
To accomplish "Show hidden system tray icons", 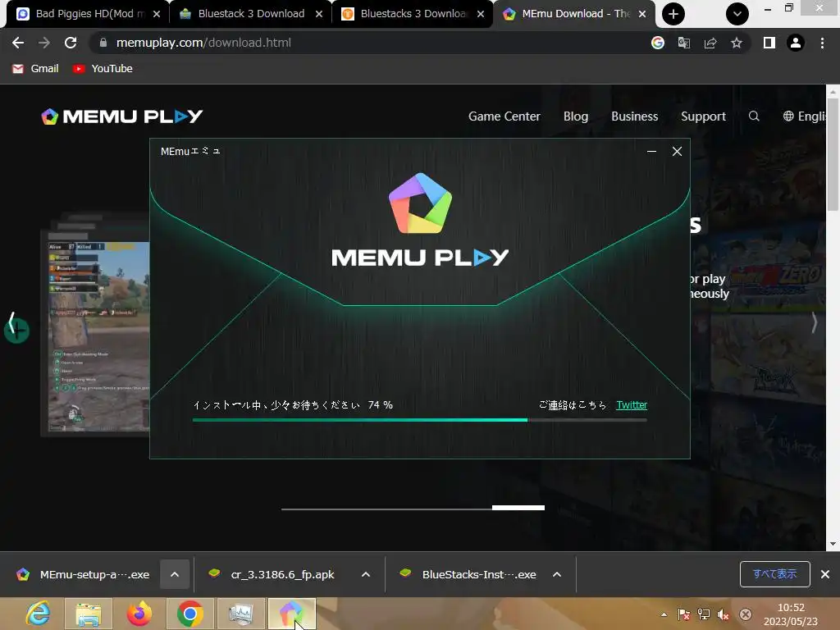I will [664, 614].
